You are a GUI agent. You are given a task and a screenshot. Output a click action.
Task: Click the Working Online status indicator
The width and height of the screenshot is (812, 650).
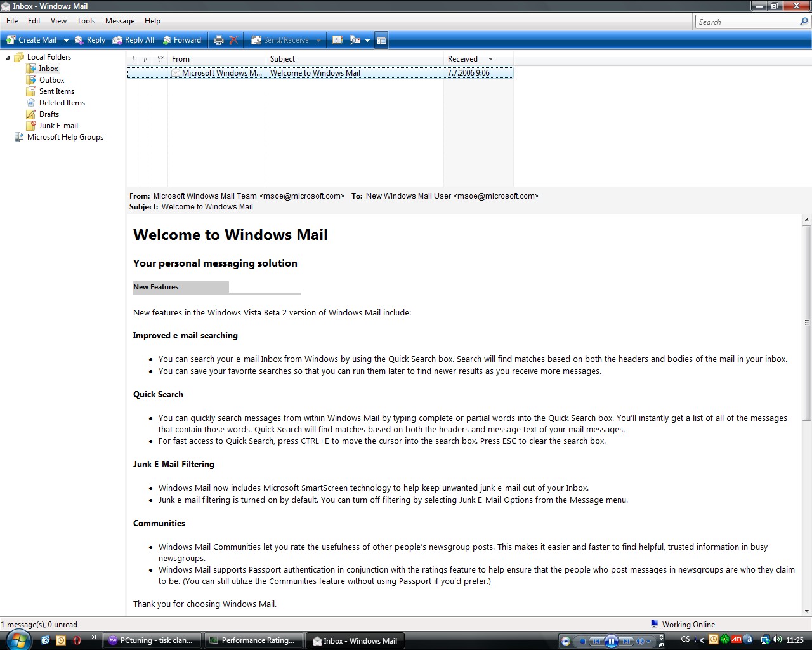pyautogui.click(x=683, y=625)
